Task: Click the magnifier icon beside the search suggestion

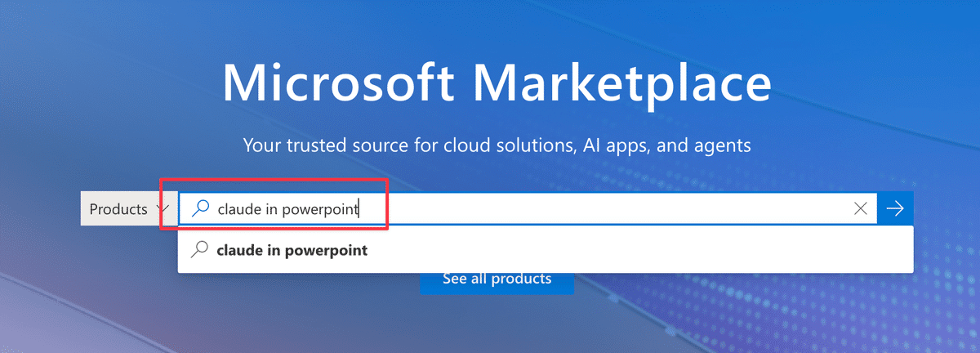Action: pos(198,251)
